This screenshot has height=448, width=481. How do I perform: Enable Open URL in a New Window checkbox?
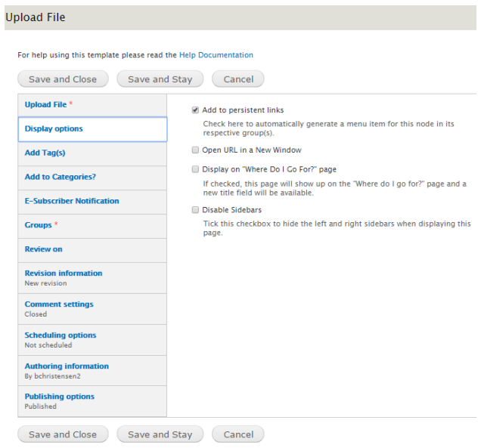tap(195, 150)
